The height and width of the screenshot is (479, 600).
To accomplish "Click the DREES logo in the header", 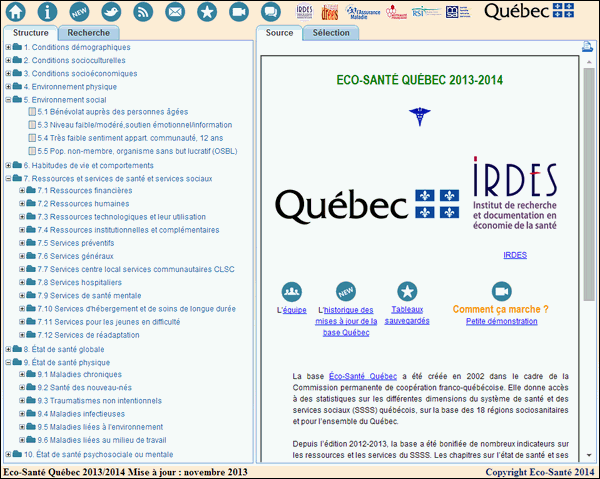I will (329, 12).
